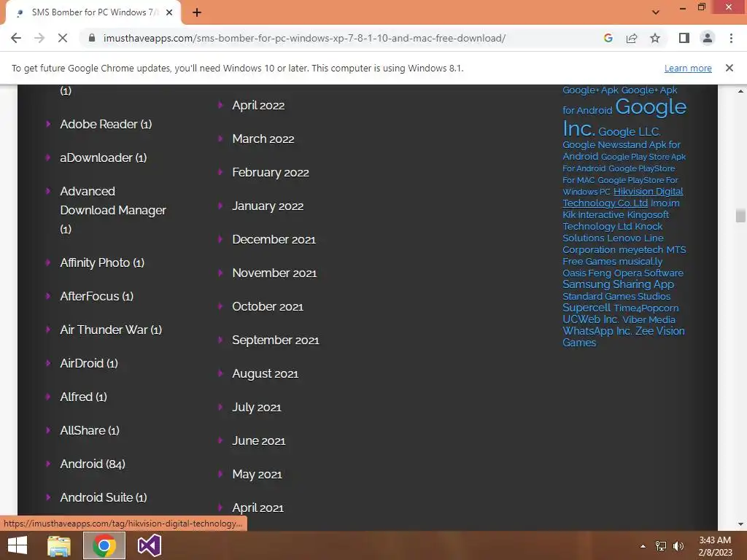The width and height of the screenshot is (747, 560).
Task: Open May 2021 archive
Action: pyautogui.click(x=258, y=474)
